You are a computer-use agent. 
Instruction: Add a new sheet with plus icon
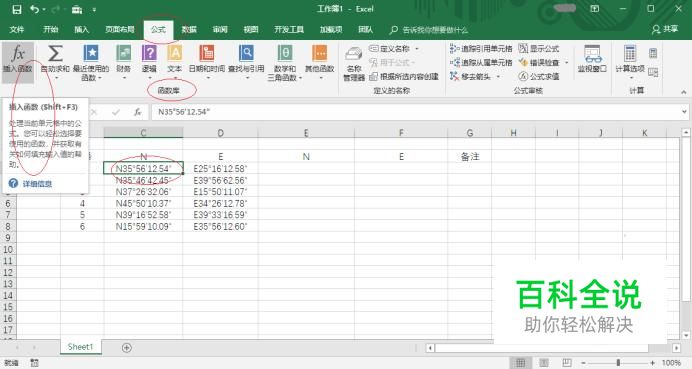[127, 348]
